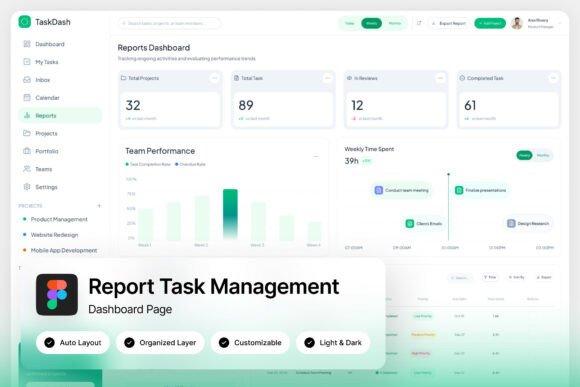Click the green Add Project button
The image size is (580, 387).
(x=490, y=23)
